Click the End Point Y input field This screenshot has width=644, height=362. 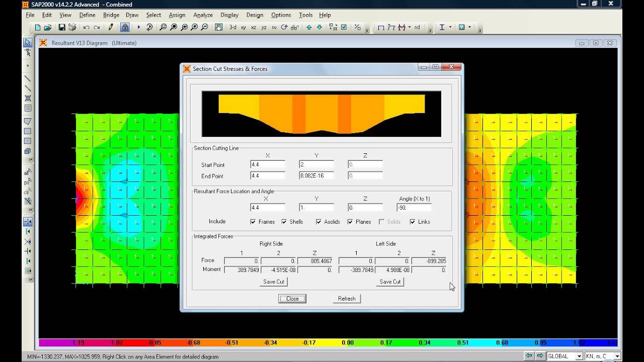pyautogui.click(x=316, y=176)
